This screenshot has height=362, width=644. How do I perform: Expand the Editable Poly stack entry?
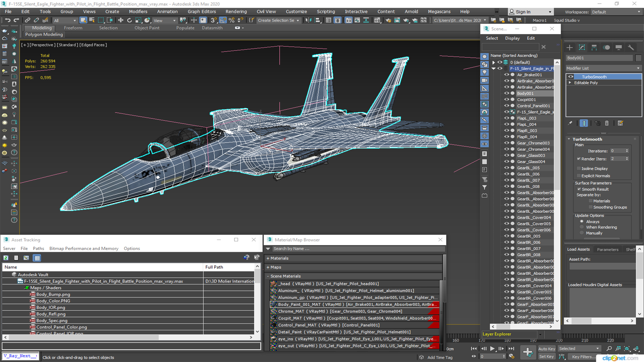(570, 83)
